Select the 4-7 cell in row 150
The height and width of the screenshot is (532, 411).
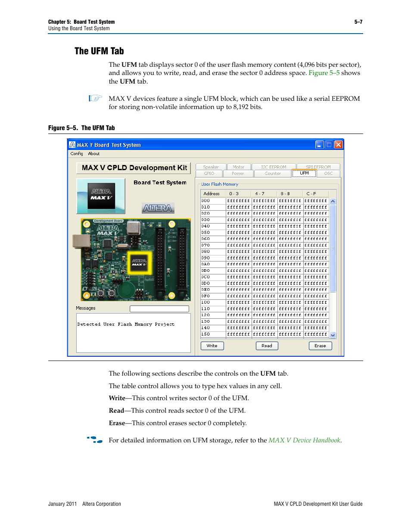pyautogui.click(x=265, y=334)
